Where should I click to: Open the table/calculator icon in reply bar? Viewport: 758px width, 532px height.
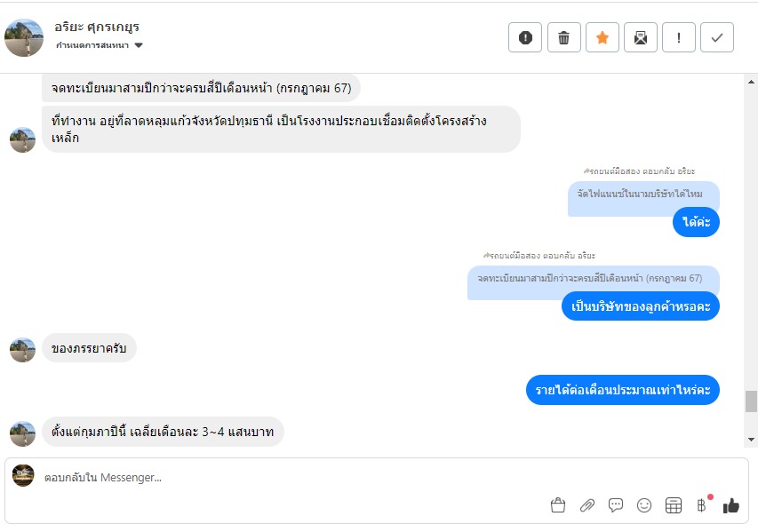[x=674, y=505]
